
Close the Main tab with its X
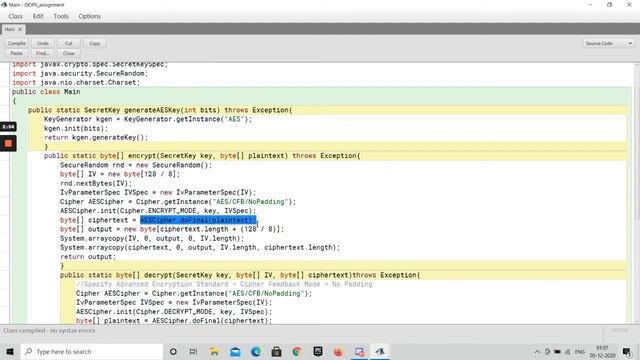pos(20,29)
